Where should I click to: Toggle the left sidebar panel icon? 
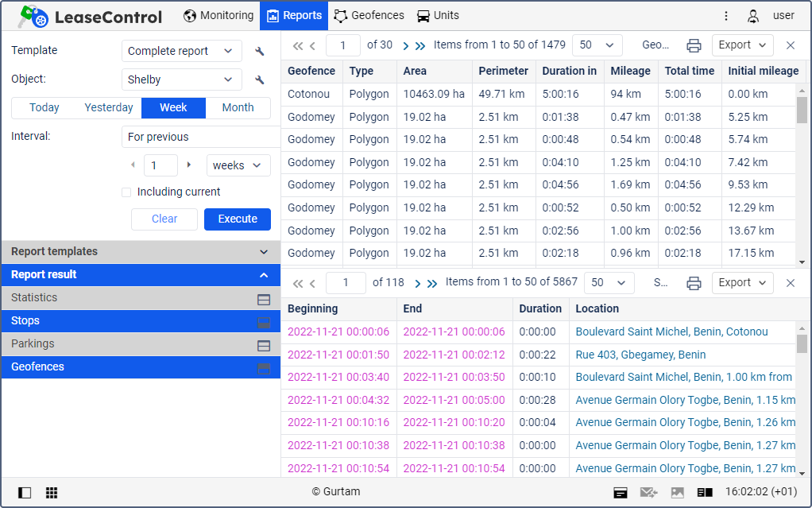click(x=25, y=493)
